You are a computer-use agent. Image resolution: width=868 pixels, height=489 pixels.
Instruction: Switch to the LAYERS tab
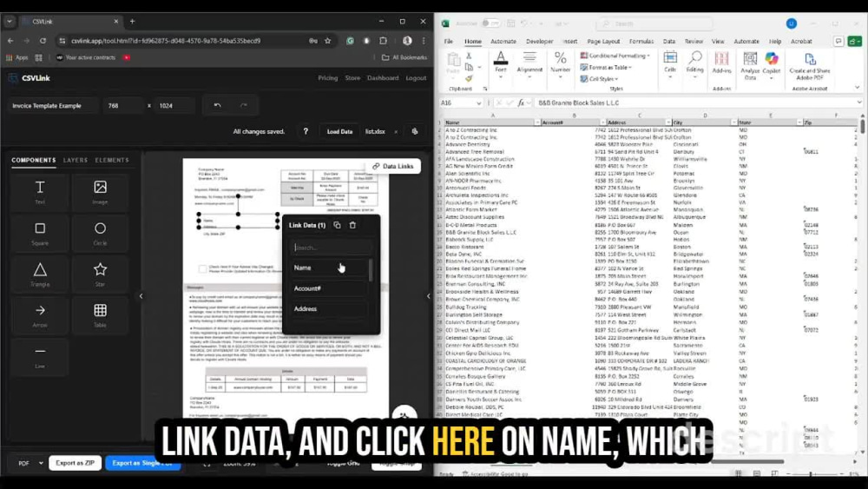pos(76,160)
